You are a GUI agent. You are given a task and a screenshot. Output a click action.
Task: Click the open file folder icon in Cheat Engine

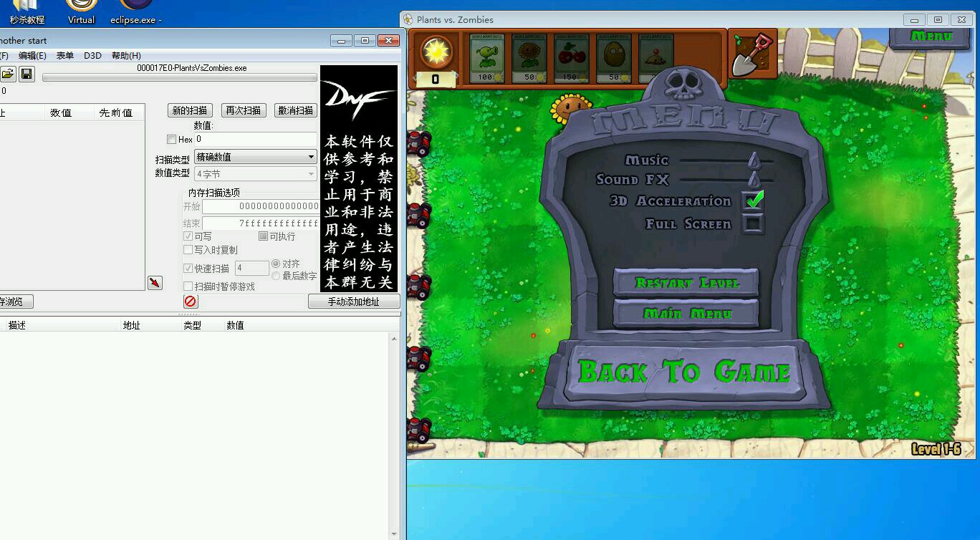[7, 74]
